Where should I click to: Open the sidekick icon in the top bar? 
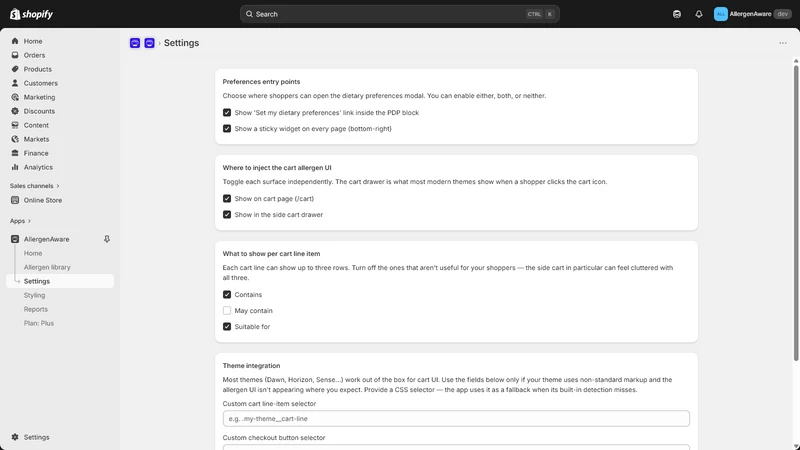(x=677, y=14)
